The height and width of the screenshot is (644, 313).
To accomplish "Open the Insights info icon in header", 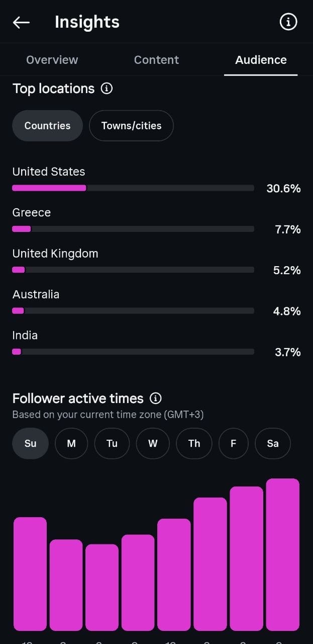I will (x=288, y=22).
